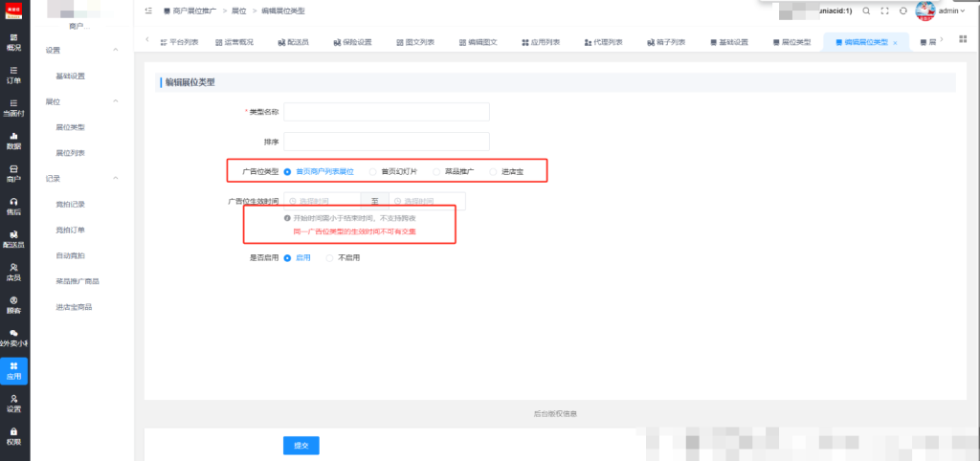Click the refresh icon in top bar

click(x=902, y=11)
